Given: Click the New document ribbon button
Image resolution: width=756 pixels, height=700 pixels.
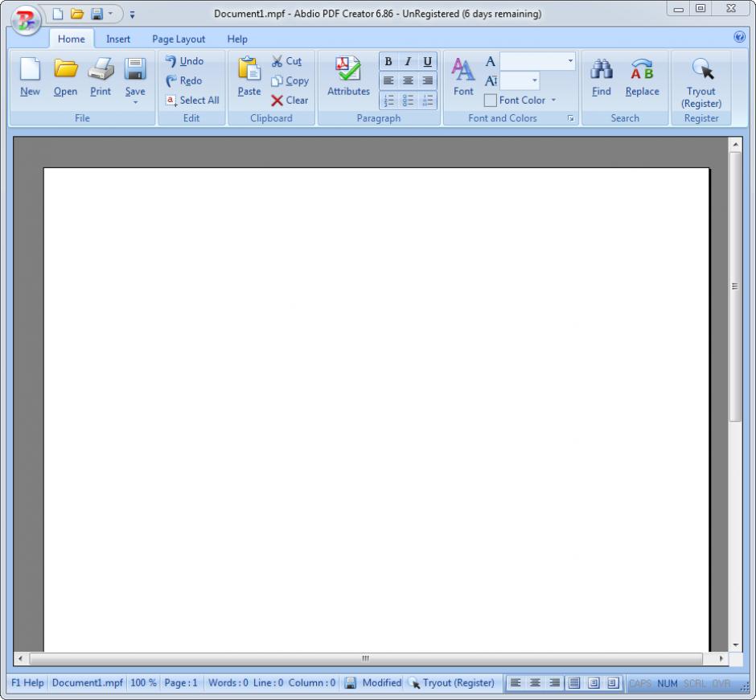Looking at the screenshot, I should (x=30, y=76).
